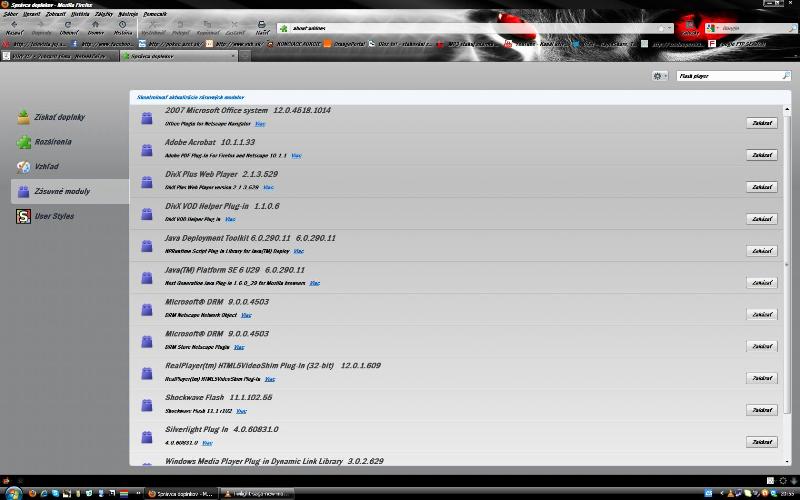Viewport: 800px width, 500px height.
Task: Click Zakázať for DivX Plus Web Player
Action: (762, 187)
